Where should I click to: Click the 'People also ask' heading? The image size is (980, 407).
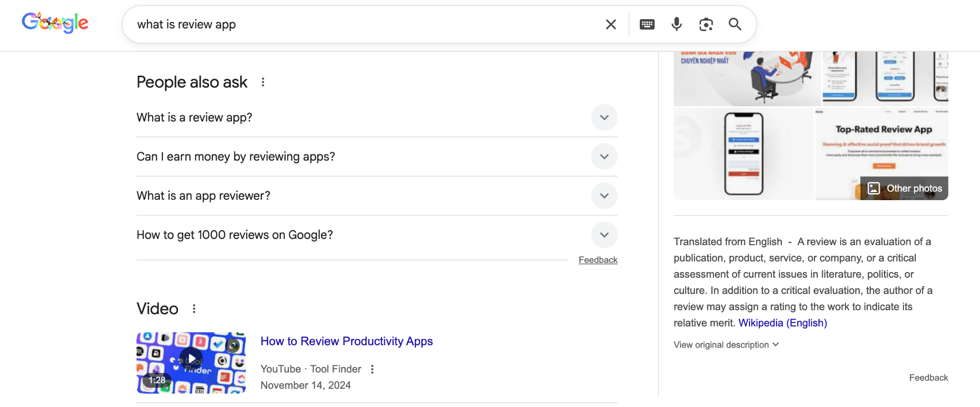point(192,82)
